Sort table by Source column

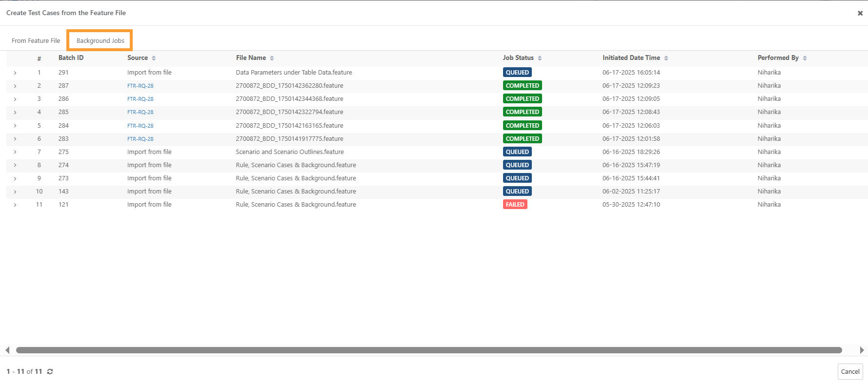pyautogui.click(x=154, y=58)
